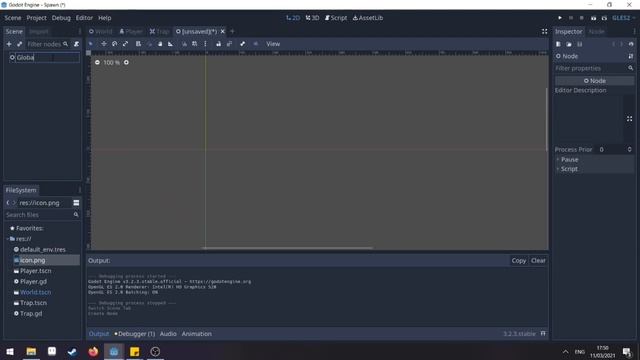Toggle FileSystem split view mode icon
This screenshot has height=360, width=640.
pyautogui.click(x=76, y=203)
